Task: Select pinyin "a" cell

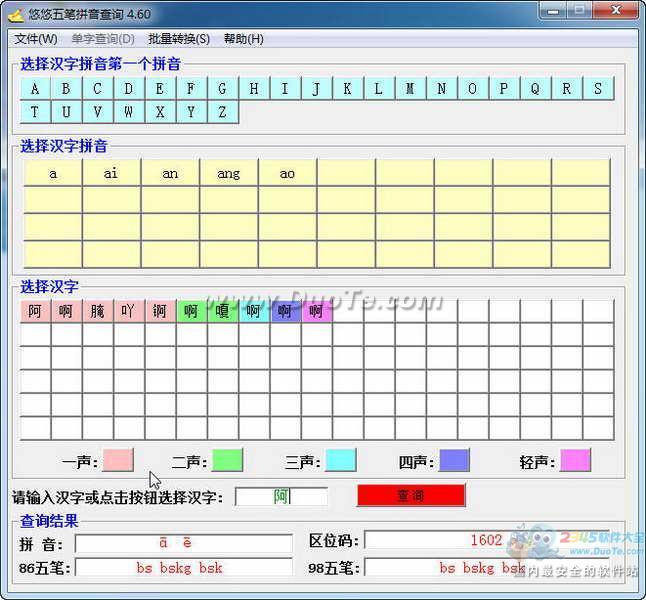Action: (53, 173)
